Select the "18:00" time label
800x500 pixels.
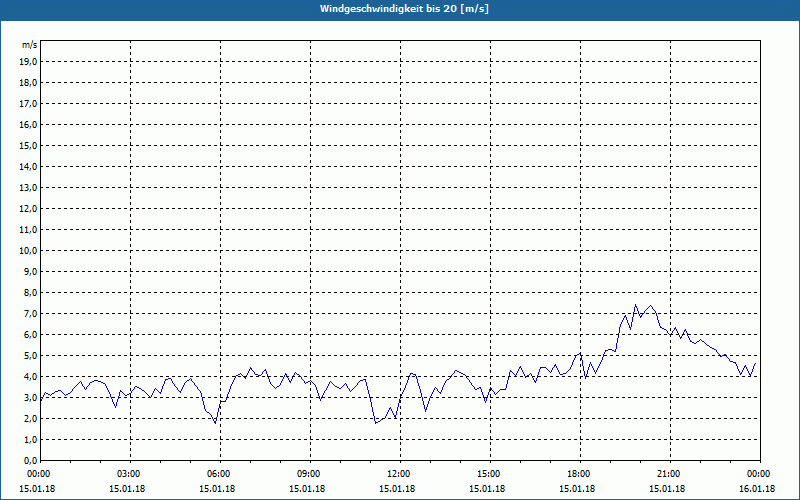click(580, 474)
